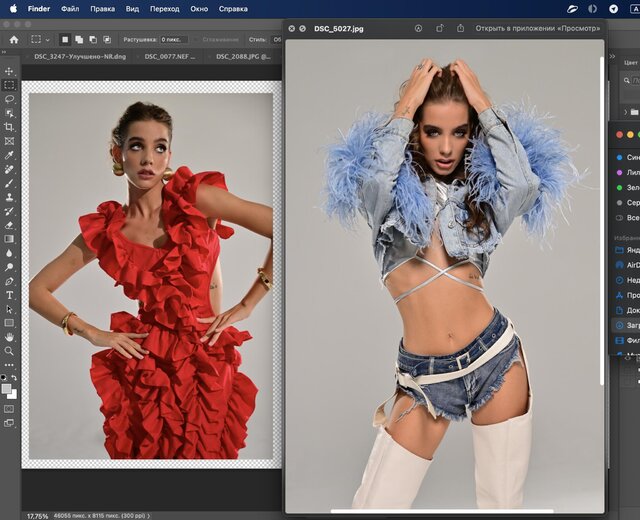Open the Finder app menu

[39, 9]
